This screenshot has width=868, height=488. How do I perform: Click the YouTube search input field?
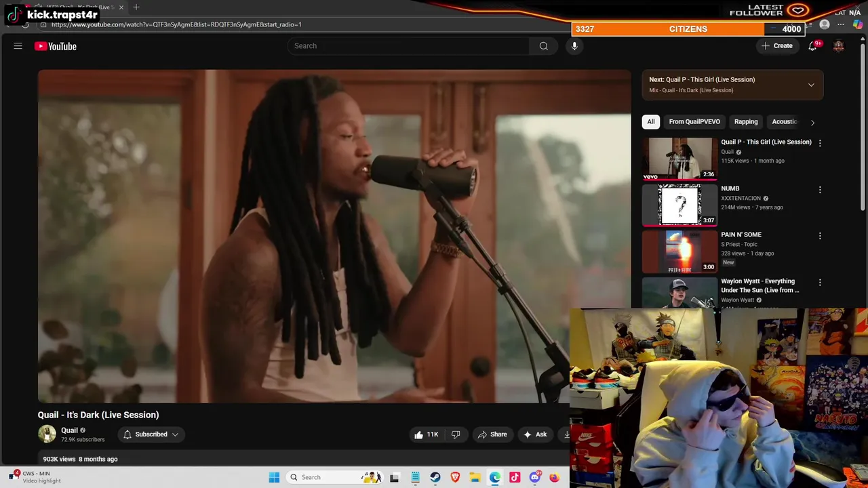coord(408,46)
